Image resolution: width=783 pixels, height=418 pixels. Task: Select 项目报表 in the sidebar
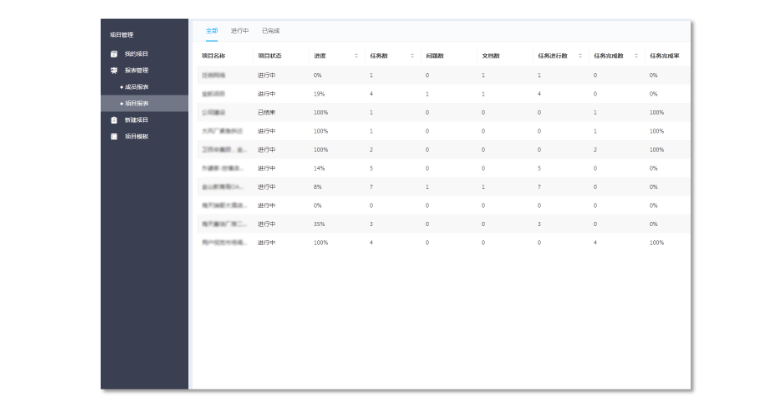(x=137, y=103)
